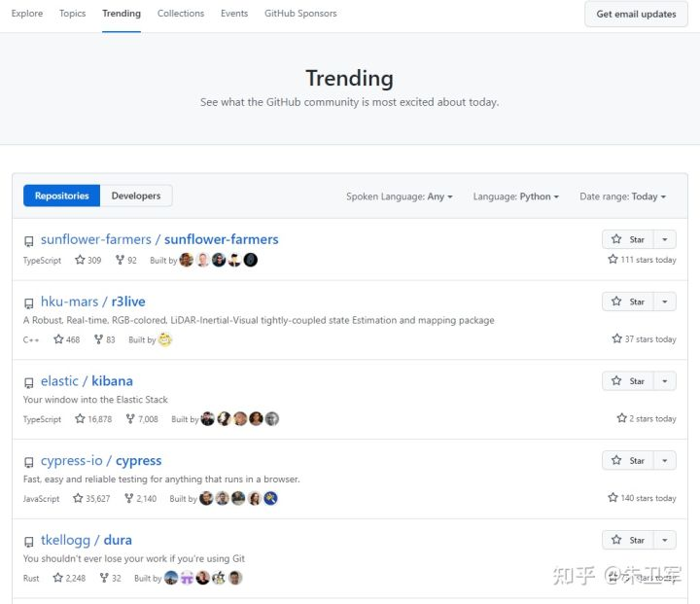Open the yellow contributor avatar of r3live

click(x=165, y=339)
